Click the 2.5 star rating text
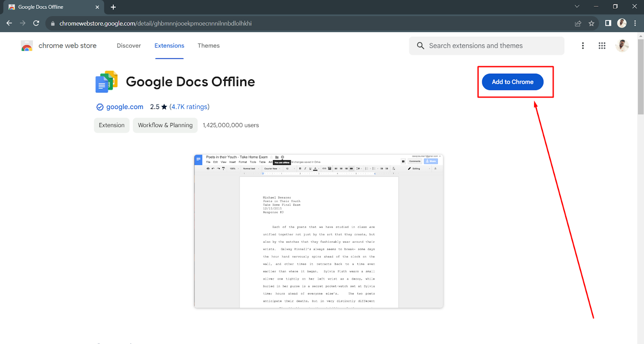 click(159, 107)
